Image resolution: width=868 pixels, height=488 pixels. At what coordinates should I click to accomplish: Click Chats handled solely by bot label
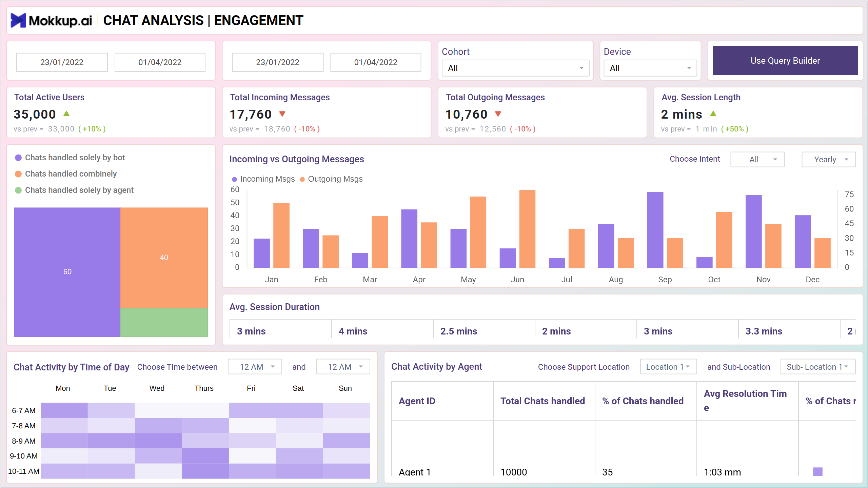click(x=75, y=158)
